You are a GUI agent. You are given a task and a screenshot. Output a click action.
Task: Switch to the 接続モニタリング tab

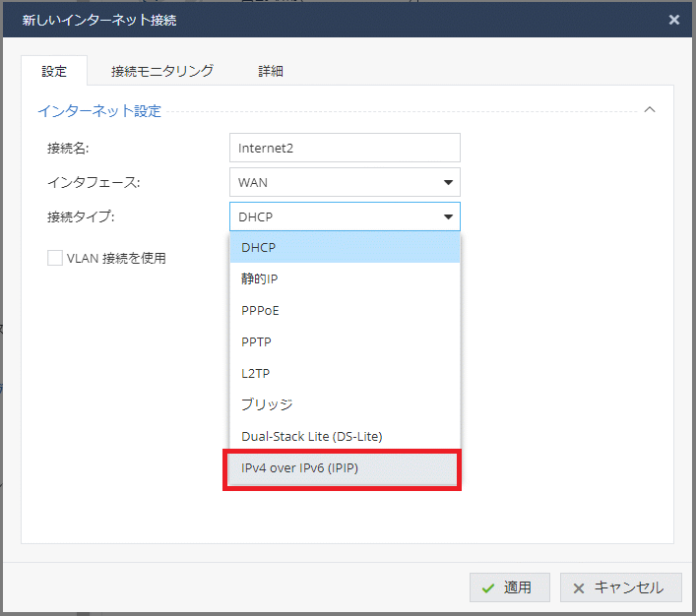point(162,71)
